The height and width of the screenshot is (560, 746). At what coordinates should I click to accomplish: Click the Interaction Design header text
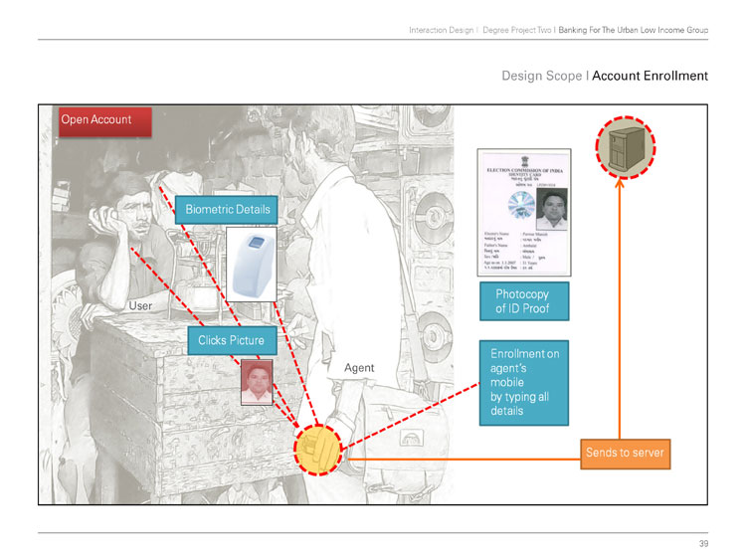441,30
